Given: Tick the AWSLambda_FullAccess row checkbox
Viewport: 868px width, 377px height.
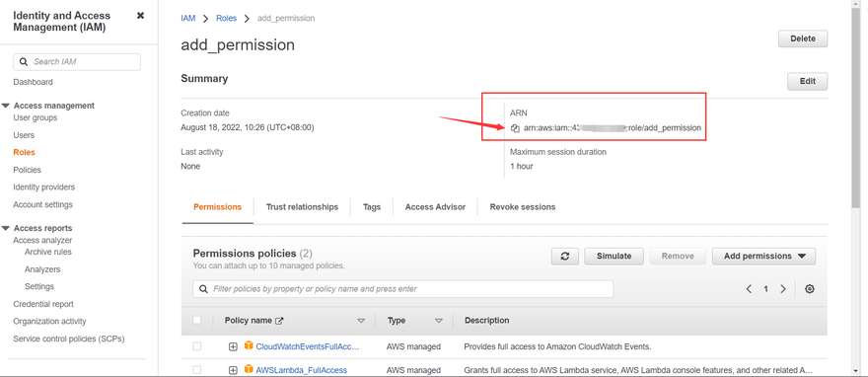Looking at the screenshot, I should (196, 369).
